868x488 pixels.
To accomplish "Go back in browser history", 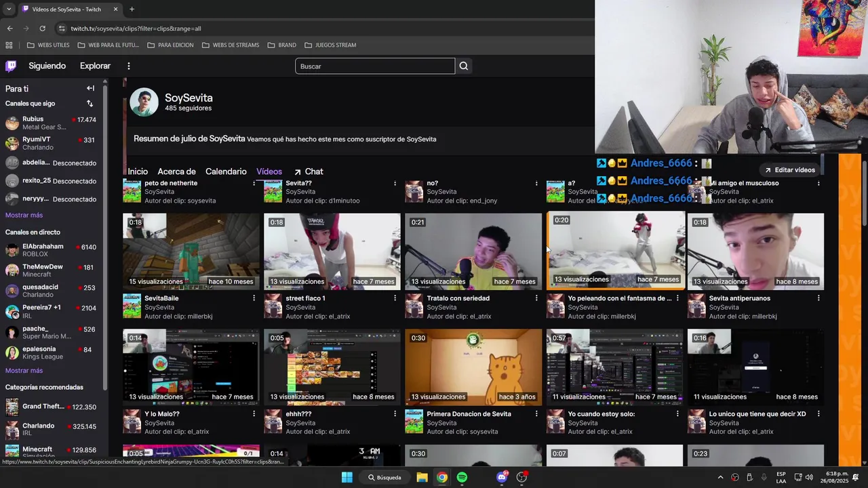I will click(9, 28).
